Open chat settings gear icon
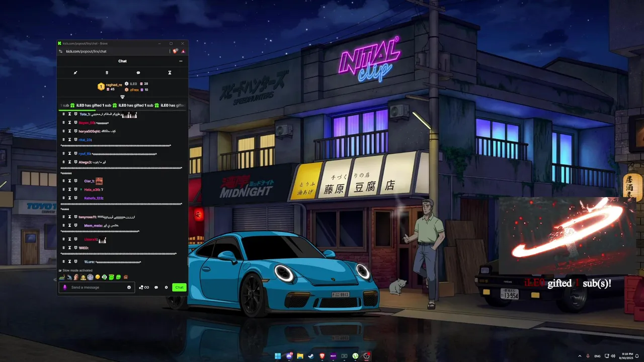 pyautogui.click(x=166, y=287)
